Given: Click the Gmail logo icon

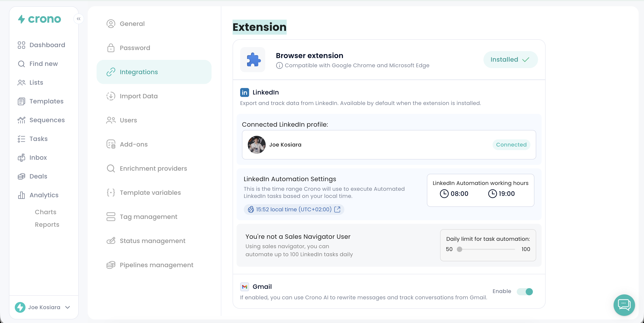Looking at the screenshot, I should coord(244,287).
